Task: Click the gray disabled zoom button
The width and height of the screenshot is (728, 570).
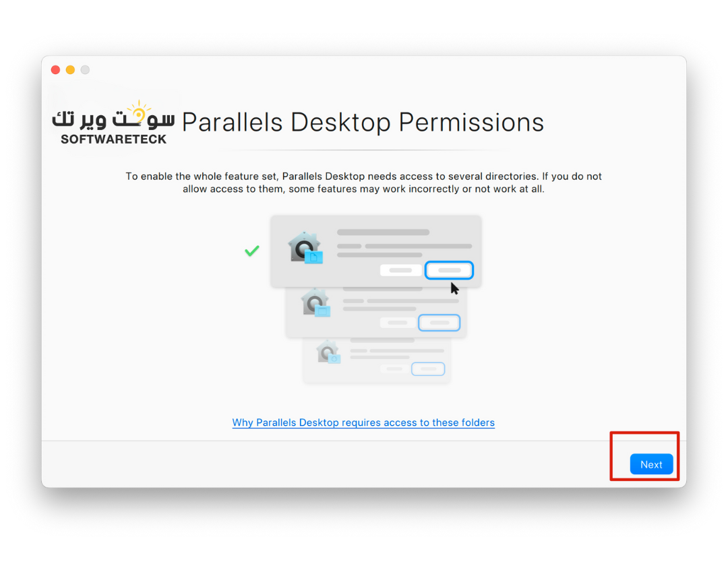Action: [x=85, y=70]
